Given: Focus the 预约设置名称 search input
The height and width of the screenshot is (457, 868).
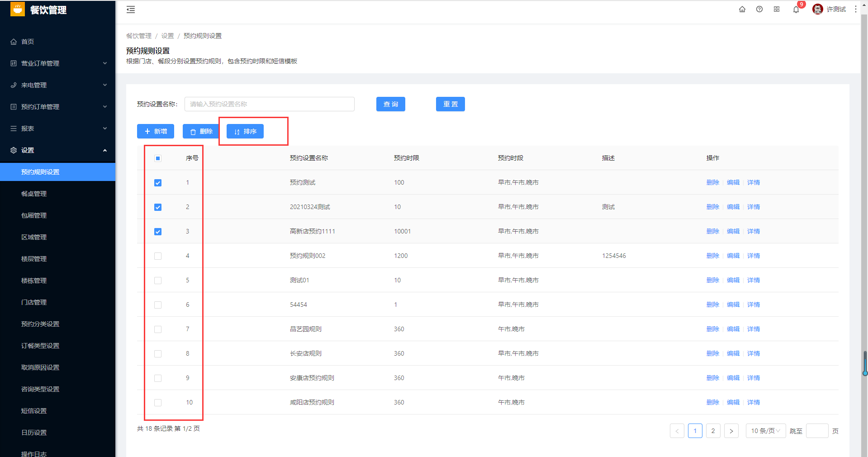Looking at the screenshot, I should pyautogui.click(x=270, y=104).
